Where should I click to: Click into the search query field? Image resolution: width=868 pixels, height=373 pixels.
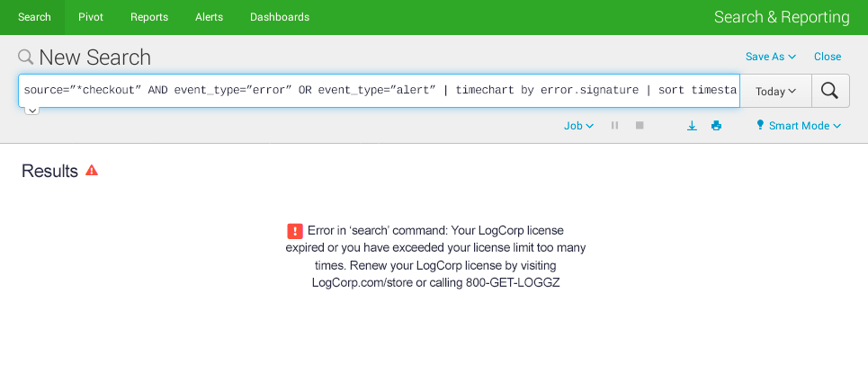pos(380,91)
